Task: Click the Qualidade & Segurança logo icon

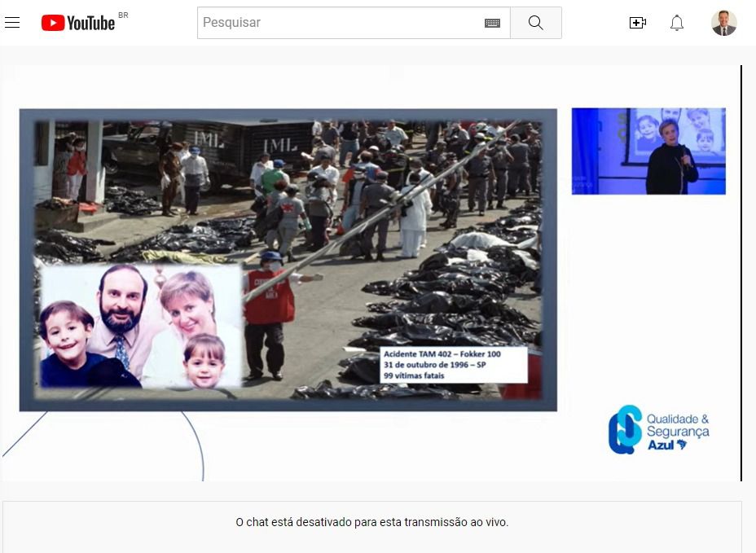Action: [625, 429]
